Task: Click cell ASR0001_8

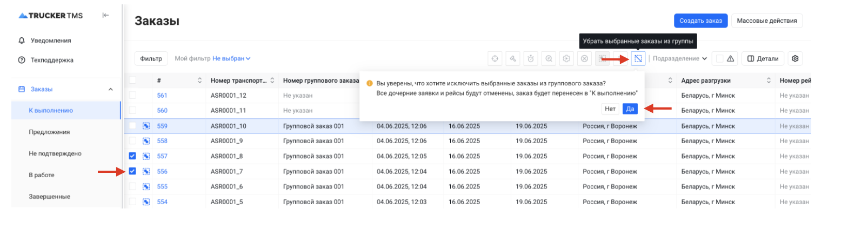Action: click(227, 156)
